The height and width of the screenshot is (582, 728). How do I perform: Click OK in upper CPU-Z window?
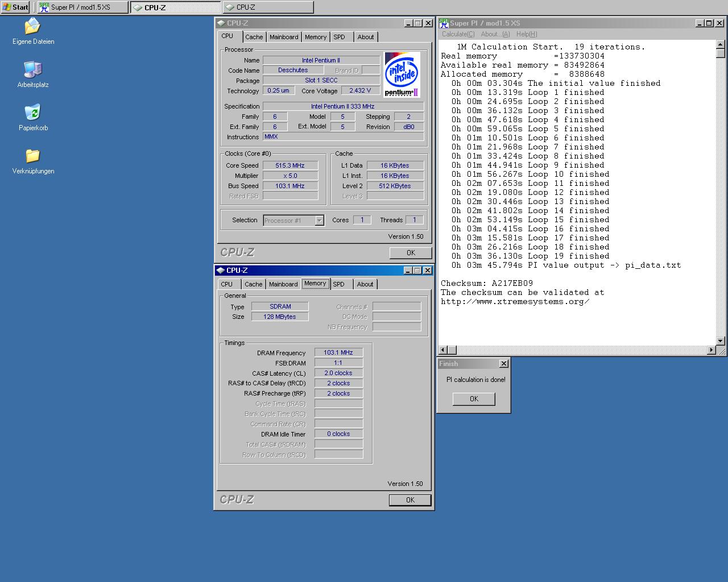[411, 253]
